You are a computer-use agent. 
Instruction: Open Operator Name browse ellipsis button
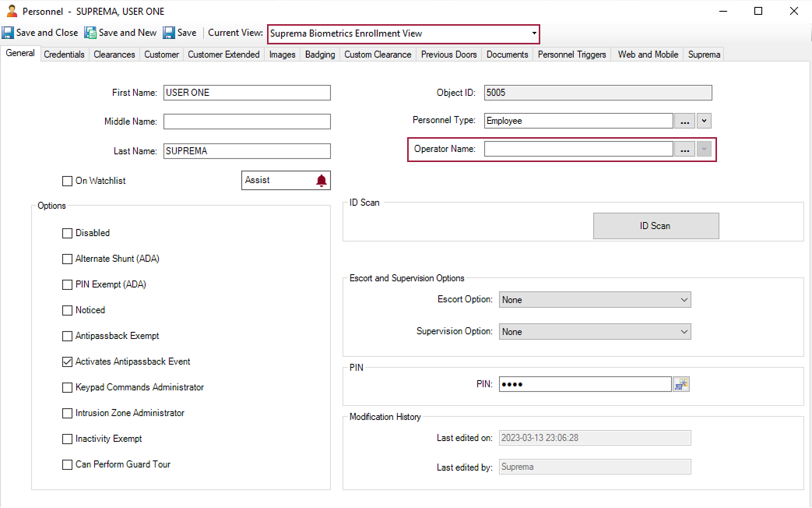(x=684, y=150)
